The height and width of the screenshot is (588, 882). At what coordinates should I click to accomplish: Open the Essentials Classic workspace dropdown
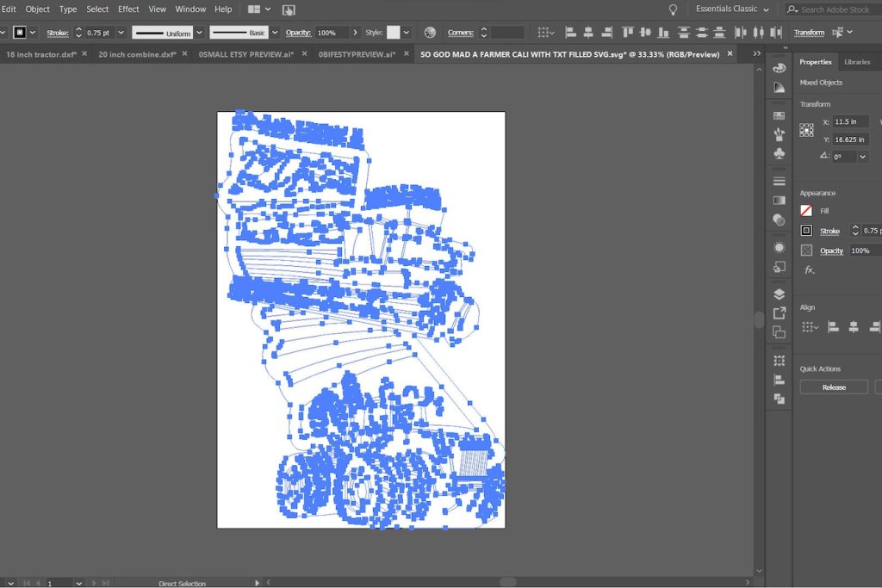tap(732, 9)
